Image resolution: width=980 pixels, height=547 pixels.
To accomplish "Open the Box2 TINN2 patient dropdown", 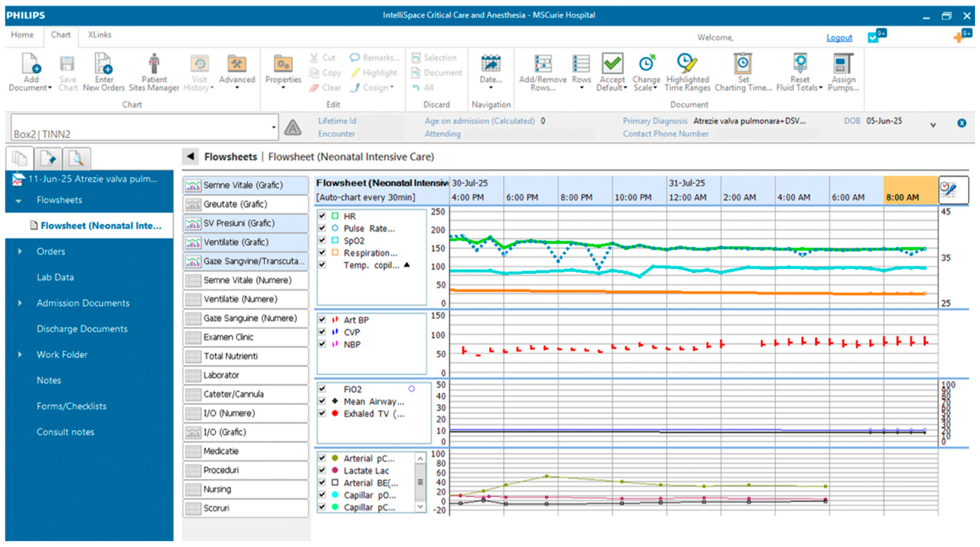I will 273,127.
